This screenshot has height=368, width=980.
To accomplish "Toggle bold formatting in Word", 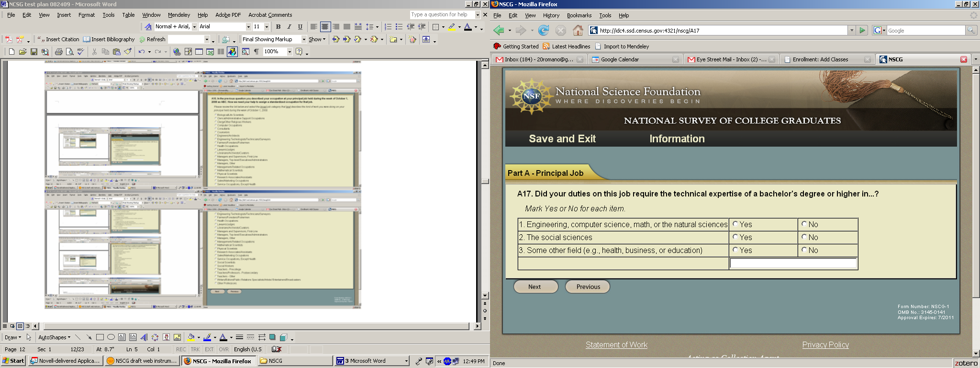I will pyautogui.click(x=278, y=27).
